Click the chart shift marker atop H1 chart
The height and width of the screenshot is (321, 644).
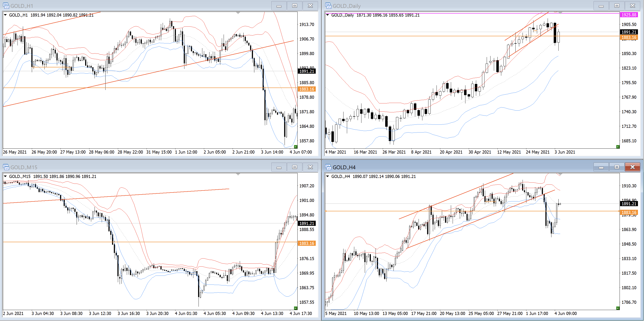click(x=238, y=13)
